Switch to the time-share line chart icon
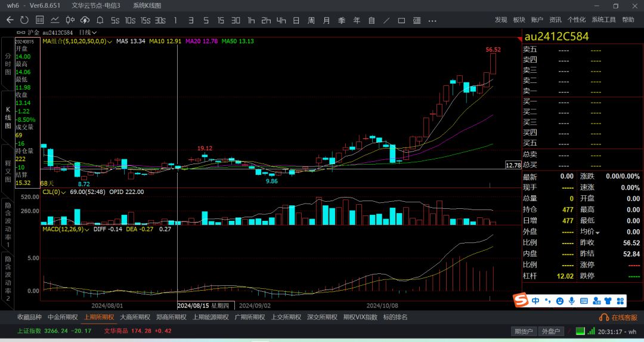644x342 pixels. coord(54,20)
